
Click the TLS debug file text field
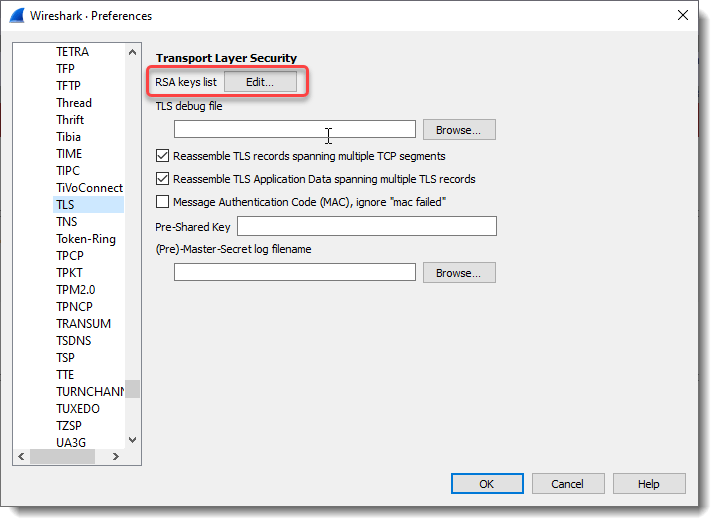tap(294, 129)
